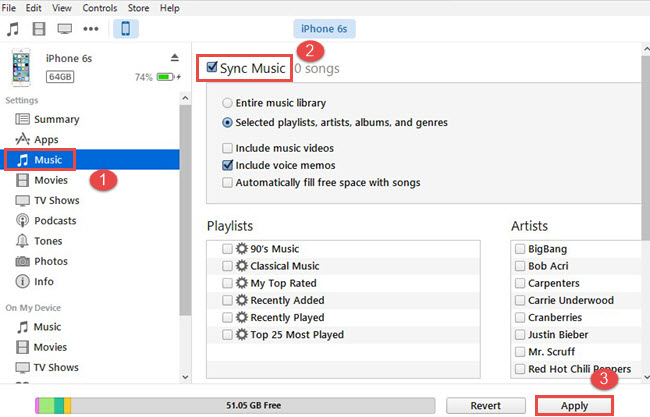This screenshot has width=650, height=417.
Task: Check the Carrie Underwood artist
Action: (520, 300)
